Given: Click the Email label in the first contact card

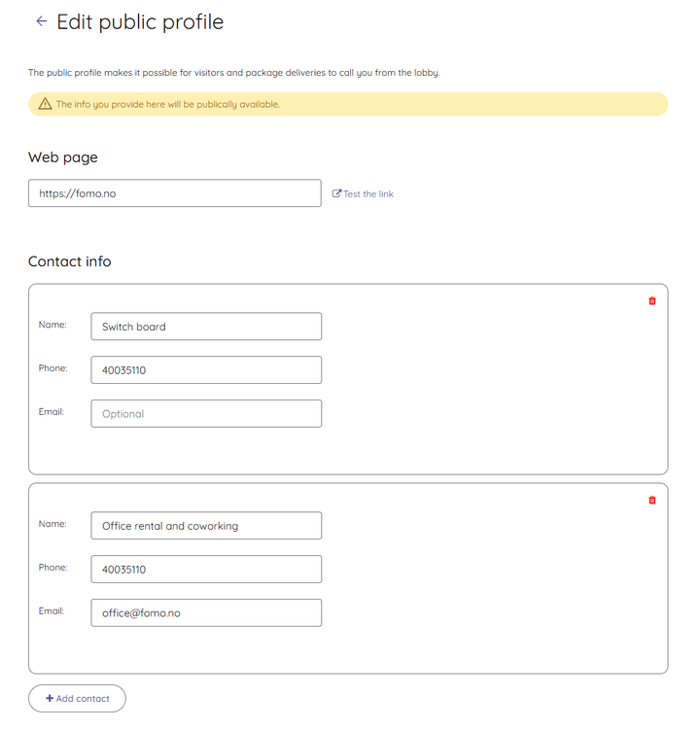Looking at the screenshot, I should coord(52,412).
